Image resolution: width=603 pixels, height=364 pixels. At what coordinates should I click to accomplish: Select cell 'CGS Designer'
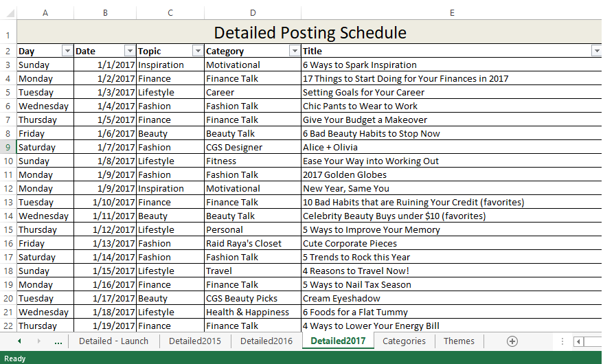(253, 147)
